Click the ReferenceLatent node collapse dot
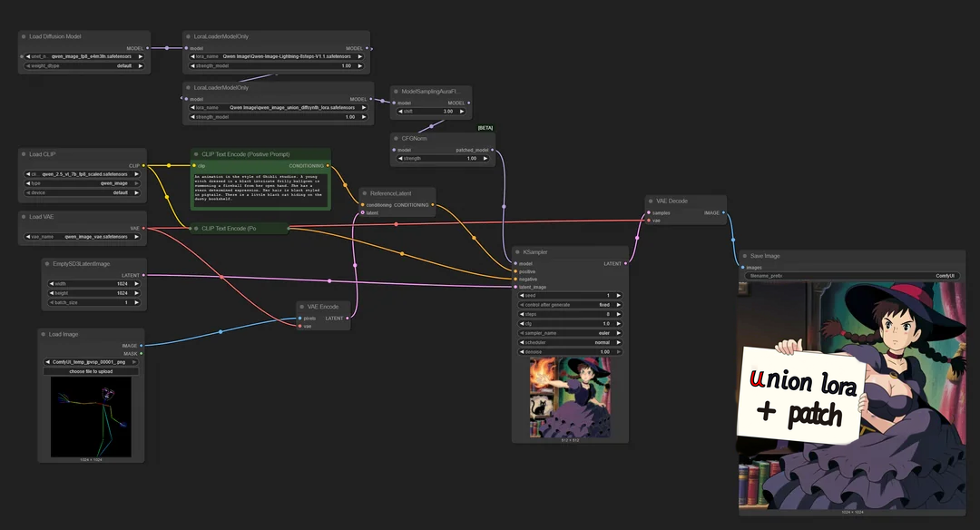980x530 pixels. [365, 193]
